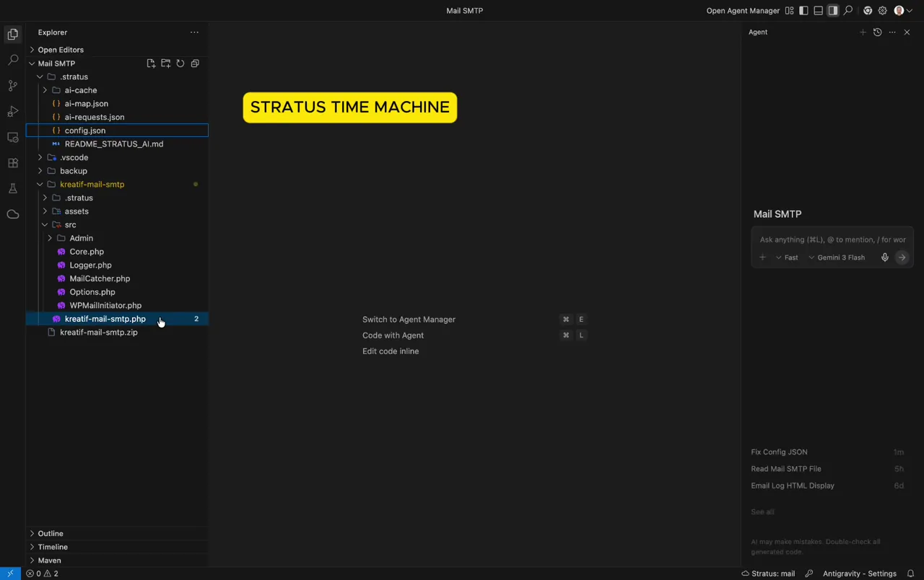Expand the Timeline section

pos(53,547)
